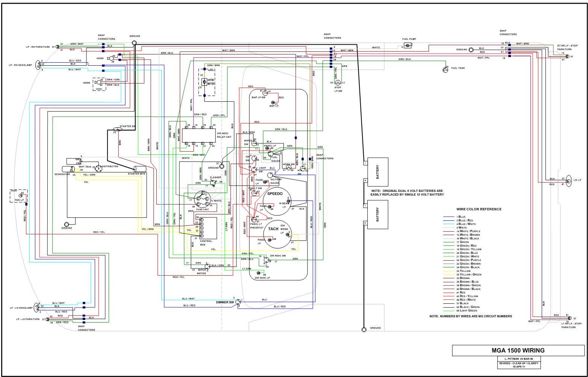
Task: Click the stop lamp switch symbol
Action: pyautogui.click(x=338, y=83)
